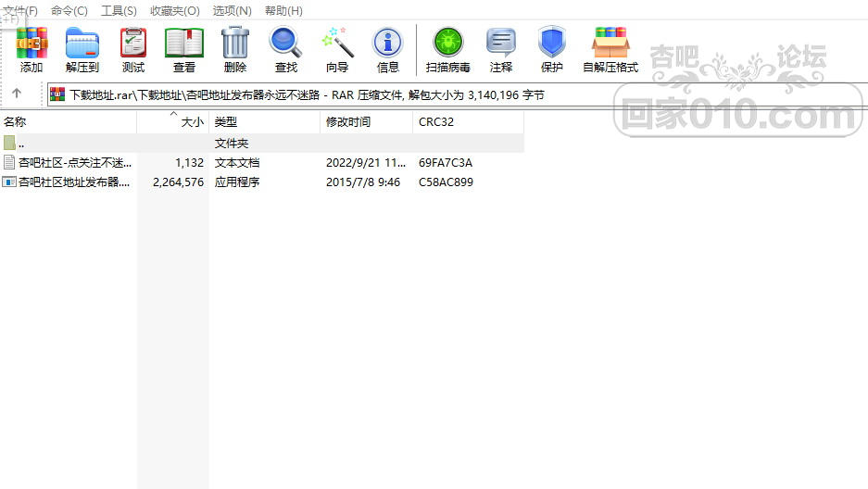Viewport: 868px width, 489px height.
Task: Click type cell 应用程序
Action: pyautogui.click(x=237, y=182)
